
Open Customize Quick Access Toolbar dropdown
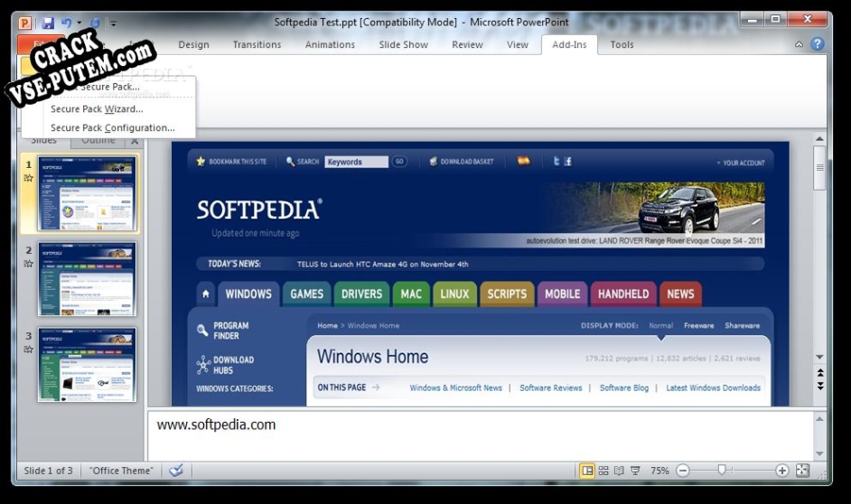pyautogui.click(x=114, y=23)
